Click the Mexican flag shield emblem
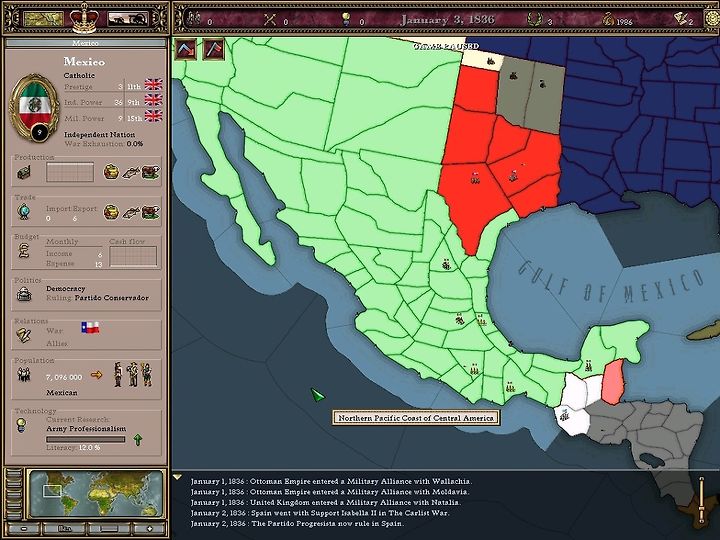720x540 pixels. [x=34, y=107]
